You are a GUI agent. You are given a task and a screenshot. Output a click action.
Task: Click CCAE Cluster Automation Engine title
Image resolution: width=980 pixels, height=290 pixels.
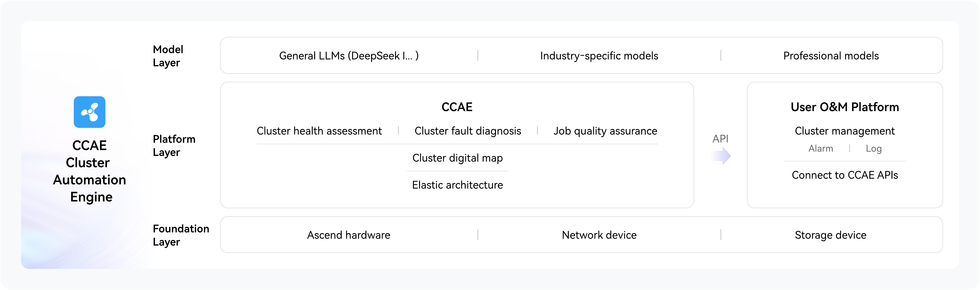pos(90,171)
